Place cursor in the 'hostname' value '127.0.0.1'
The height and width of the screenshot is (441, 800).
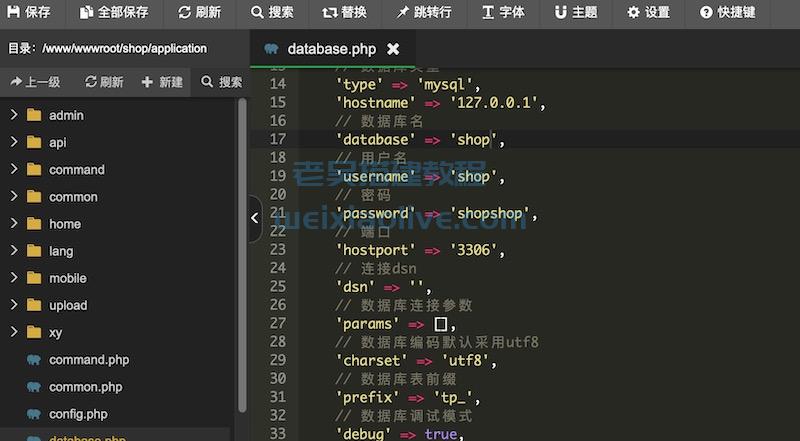pyautogui.click(x=493, y=103)
